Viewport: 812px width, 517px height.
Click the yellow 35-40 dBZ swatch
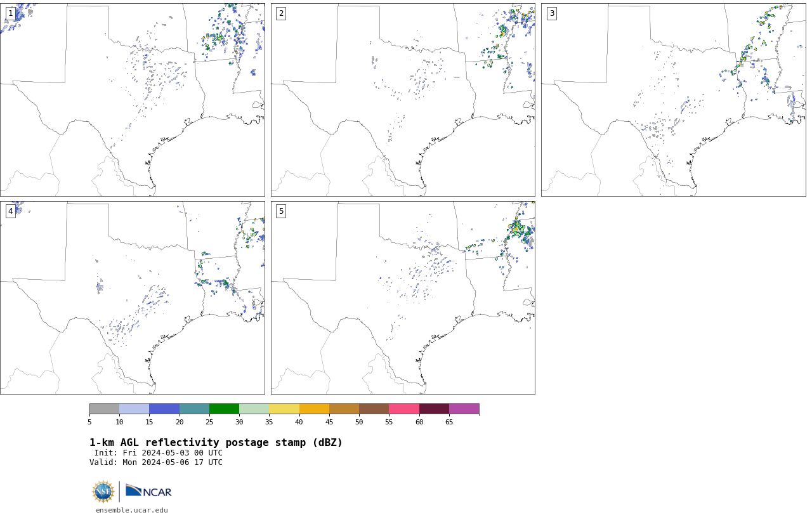pyautogui.click(x=284, y=409)
